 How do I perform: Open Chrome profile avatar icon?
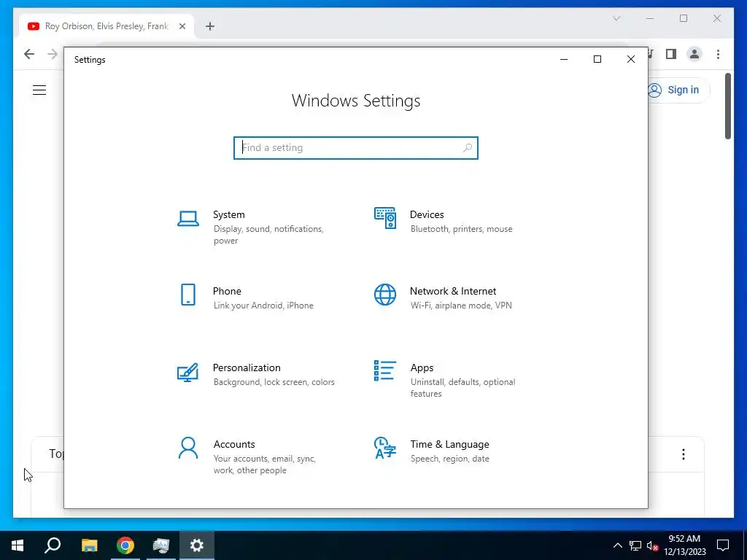pos(694,54)
